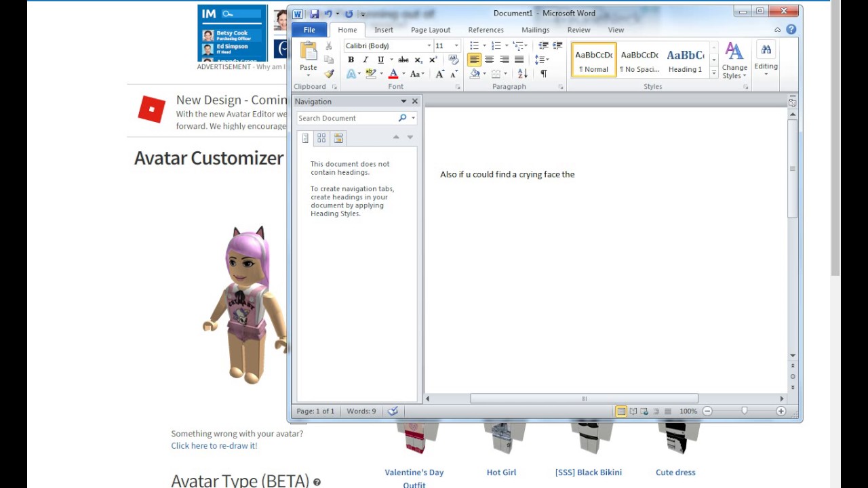Screen dimensions: 868x488
Task: Browse search results in Navigation pane
Action: [338, 138]
